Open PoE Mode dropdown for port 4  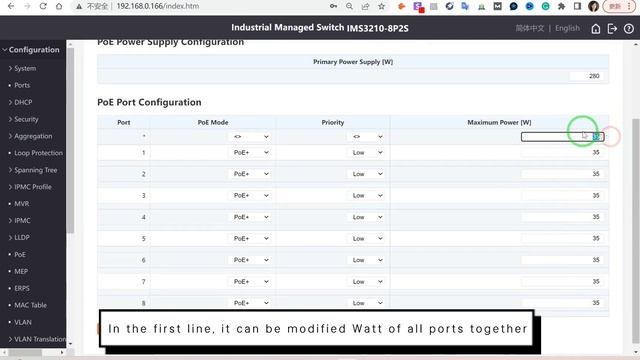(249, 217)
